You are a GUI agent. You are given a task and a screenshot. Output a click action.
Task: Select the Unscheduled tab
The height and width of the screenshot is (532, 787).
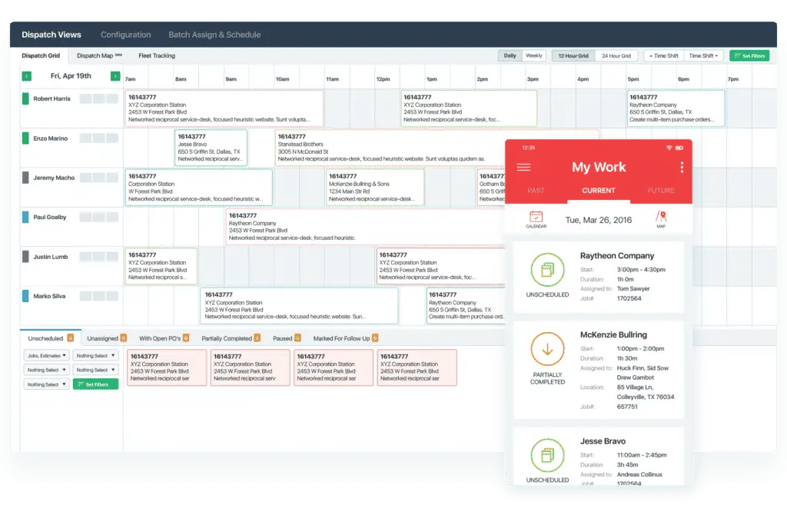coord(50,338)
